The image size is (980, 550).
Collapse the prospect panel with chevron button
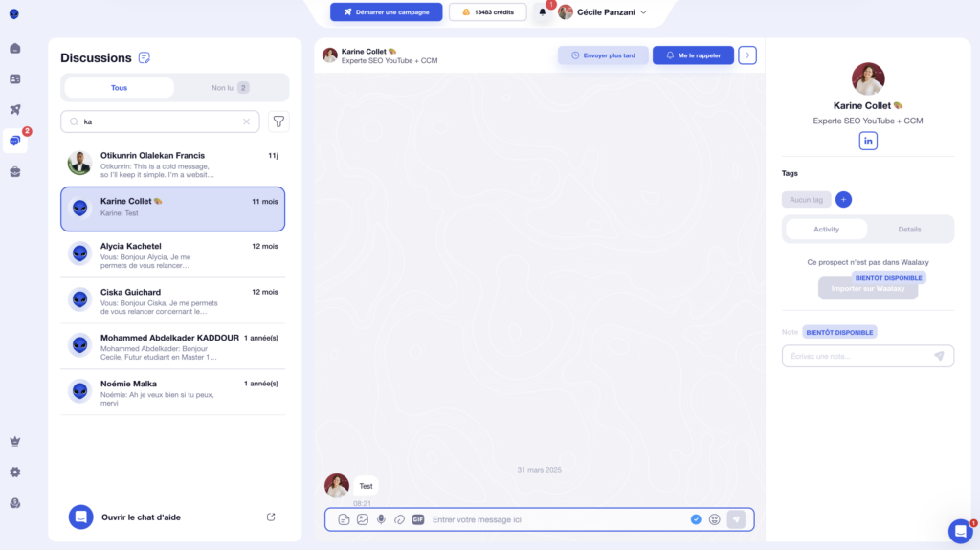coord(747,55)
